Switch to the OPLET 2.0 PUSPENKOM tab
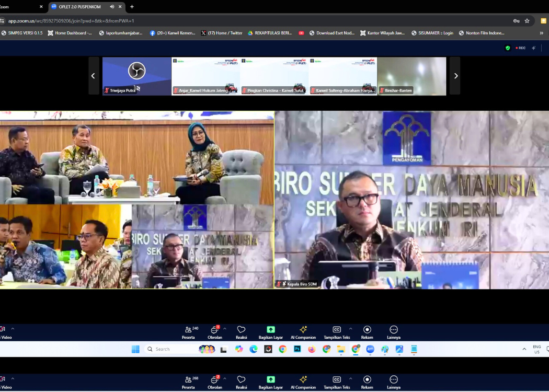549x392 pixels. [79, 7]
